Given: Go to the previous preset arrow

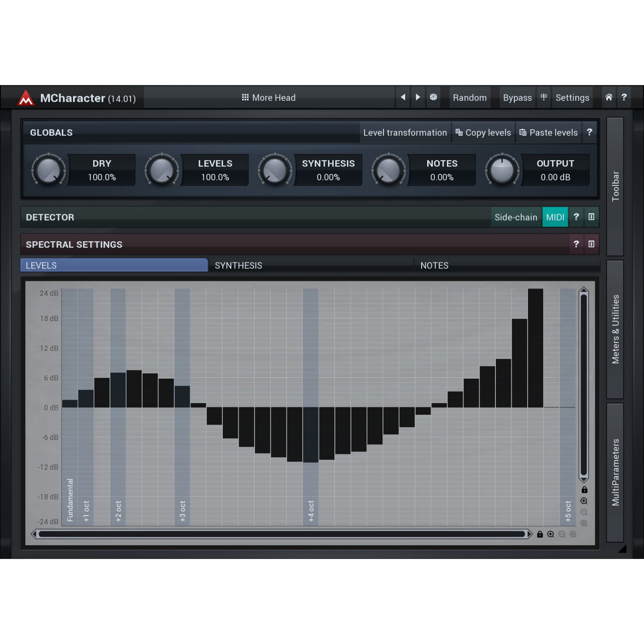Looking at the screenshot, I should point(403,97).
